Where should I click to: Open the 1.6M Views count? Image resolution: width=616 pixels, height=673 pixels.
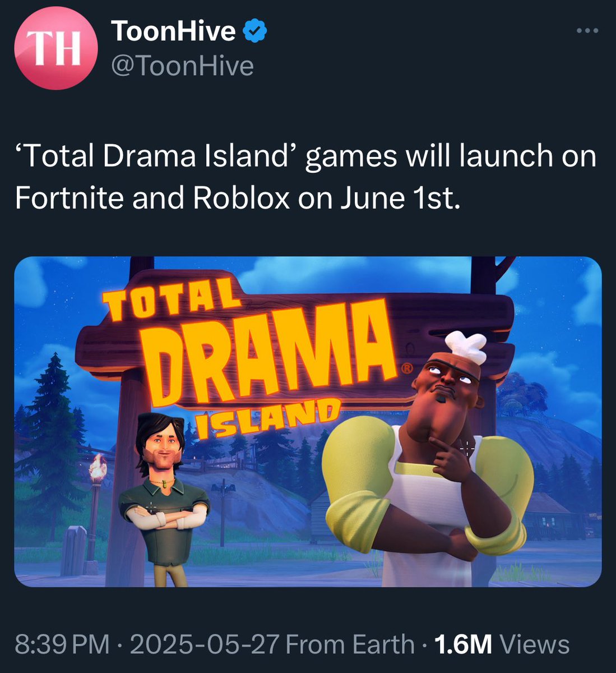click(502, 644)
